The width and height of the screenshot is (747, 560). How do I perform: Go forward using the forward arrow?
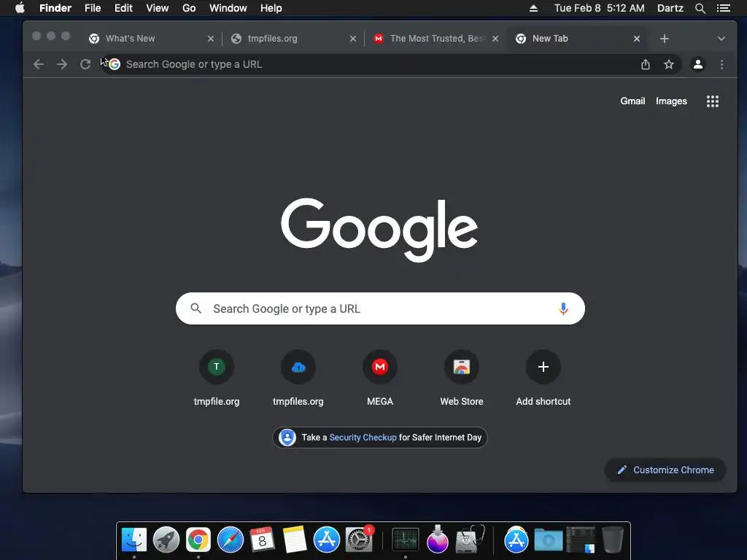pyautogui.click(x=62, y=64)
